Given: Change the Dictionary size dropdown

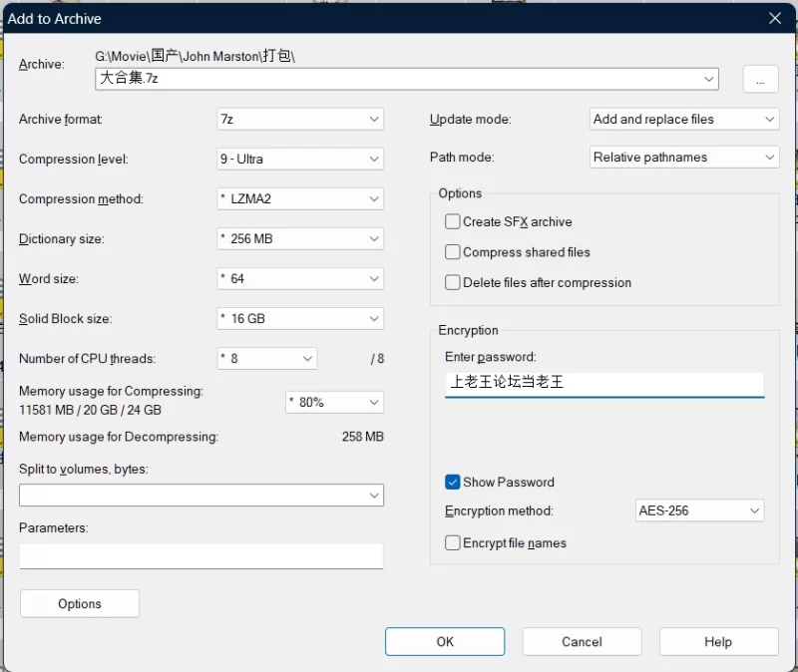Looking at the screenshot, I should (x=299, y=239).
